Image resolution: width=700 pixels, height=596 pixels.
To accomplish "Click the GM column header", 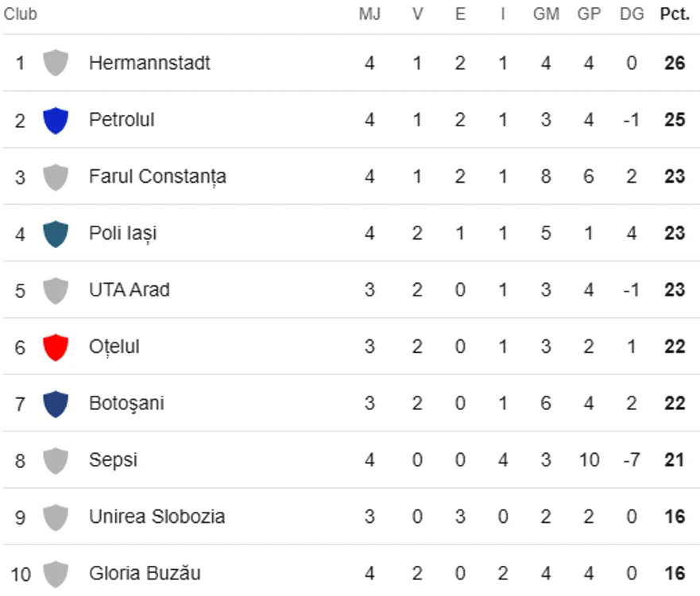I will click(x=546, y=14).
